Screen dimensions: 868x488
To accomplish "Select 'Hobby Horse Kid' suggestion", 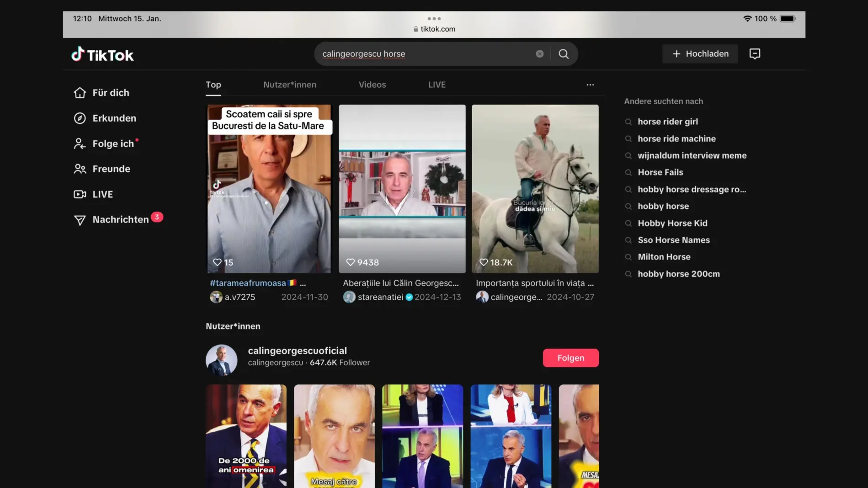I will 672,223.
